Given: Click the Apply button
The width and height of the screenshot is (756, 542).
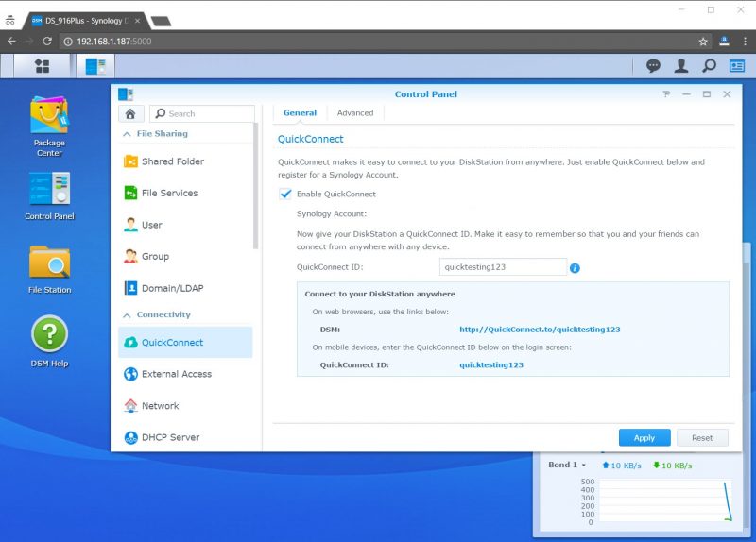Looking at the screenshot, I should (x=644, y=438).
